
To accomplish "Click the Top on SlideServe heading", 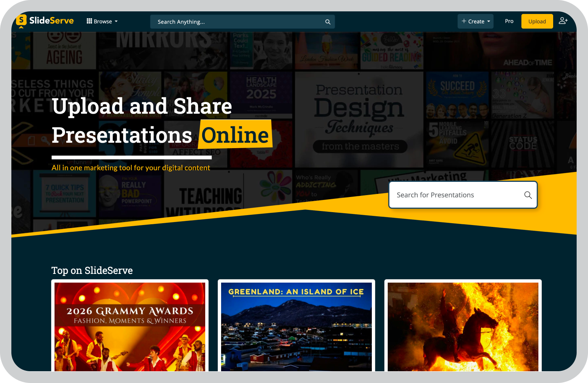I will click(x=92, y=270).
